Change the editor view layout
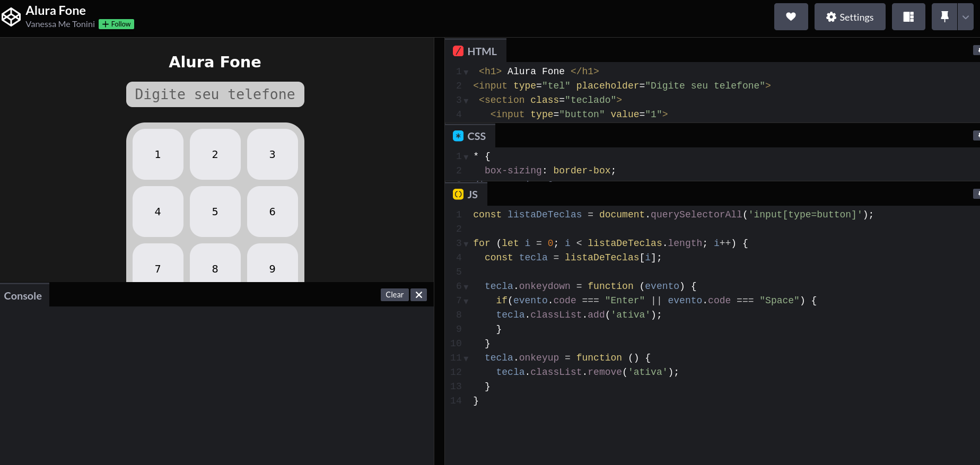Screen dimensions: 980x465 pos(908,17)
